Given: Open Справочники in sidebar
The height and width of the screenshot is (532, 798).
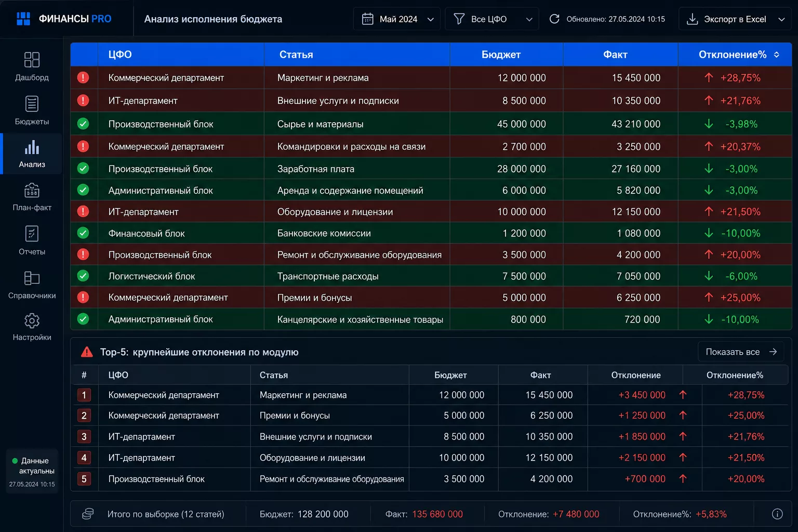Looking at the screenshot, I should click(32, 278).
